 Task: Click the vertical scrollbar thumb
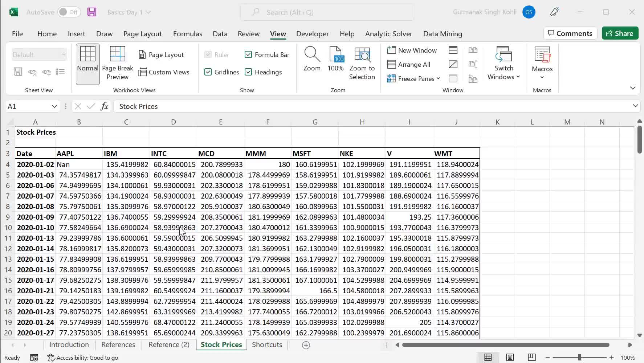coord(640,139)
